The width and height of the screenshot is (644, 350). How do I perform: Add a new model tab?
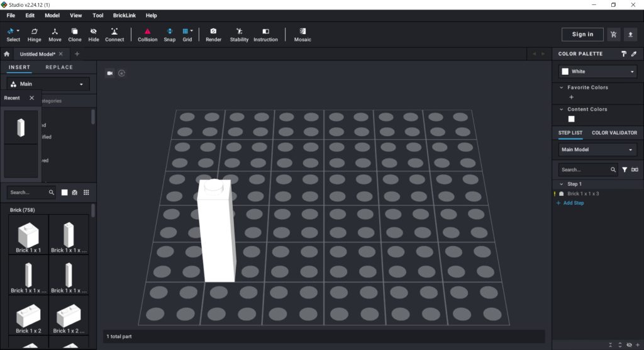[x=77, y=54]
